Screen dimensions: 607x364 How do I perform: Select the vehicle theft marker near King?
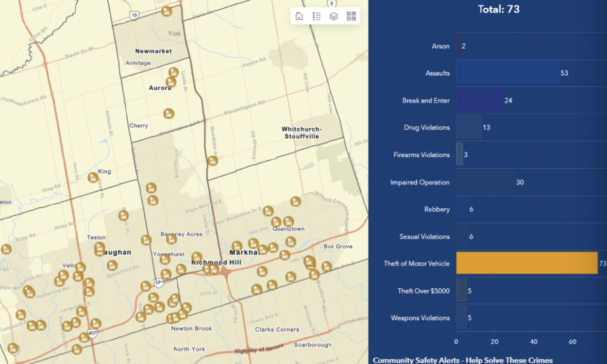coord(93,178)
